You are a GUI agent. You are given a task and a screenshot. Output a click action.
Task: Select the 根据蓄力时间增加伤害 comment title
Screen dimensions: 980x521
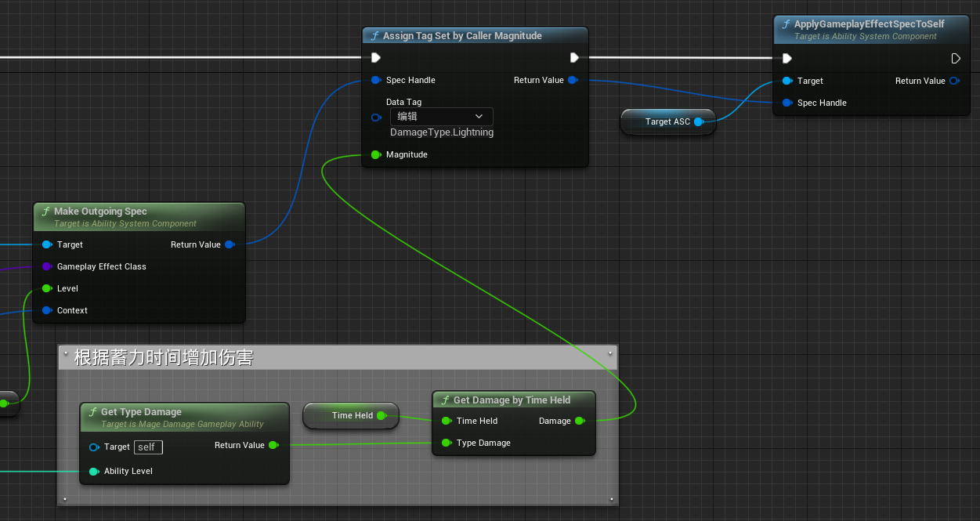[164, 357]
